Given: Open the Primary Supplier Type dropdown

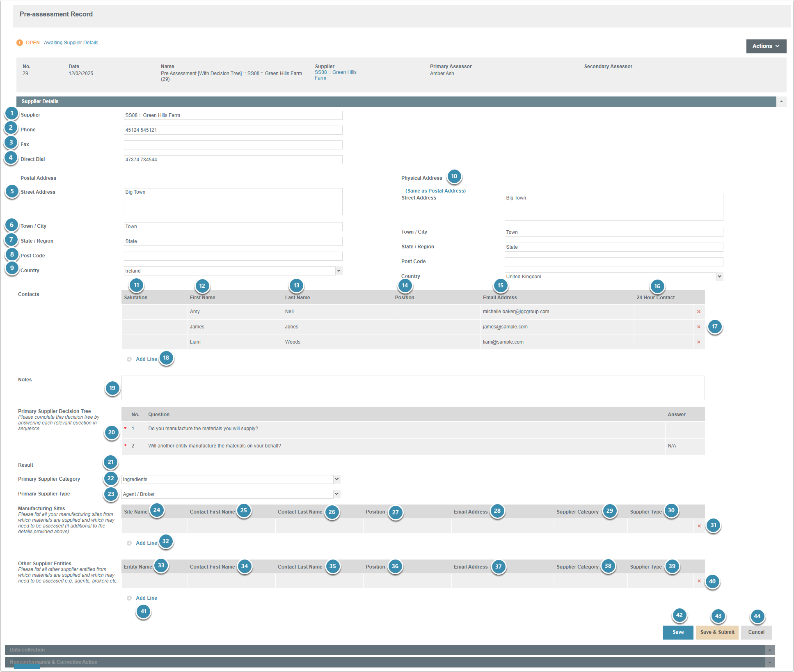Looking at the screenshot, I should (336, 494).
